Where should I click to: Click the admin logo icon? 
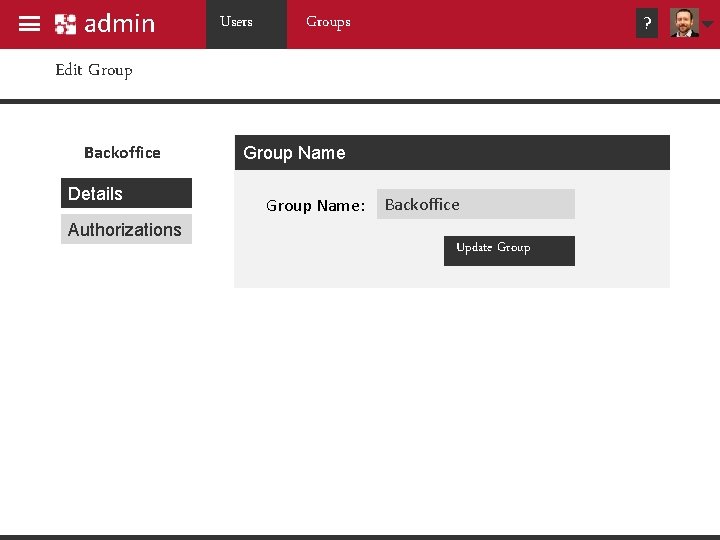tap(65, 24)
